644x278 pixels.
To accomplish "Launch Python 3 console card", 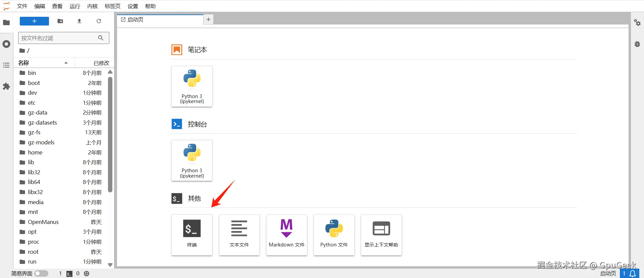I will tap(192, 160).
